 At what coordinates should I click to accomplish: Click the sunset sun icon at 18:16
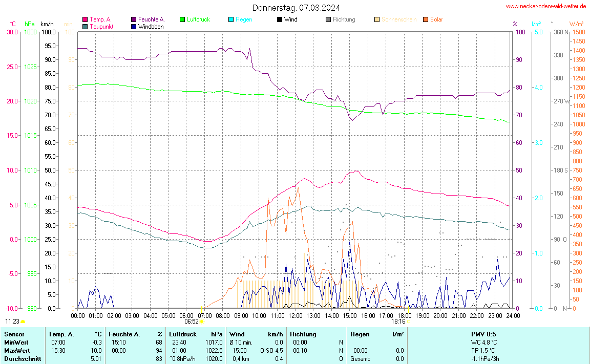pos(409,322)
